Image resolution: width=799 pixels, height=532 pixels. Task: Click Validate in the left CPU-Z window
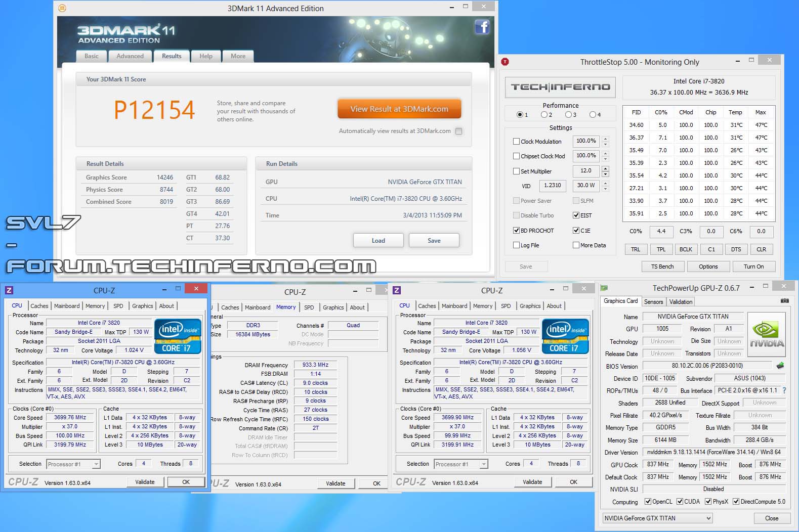tap(145, 482)
